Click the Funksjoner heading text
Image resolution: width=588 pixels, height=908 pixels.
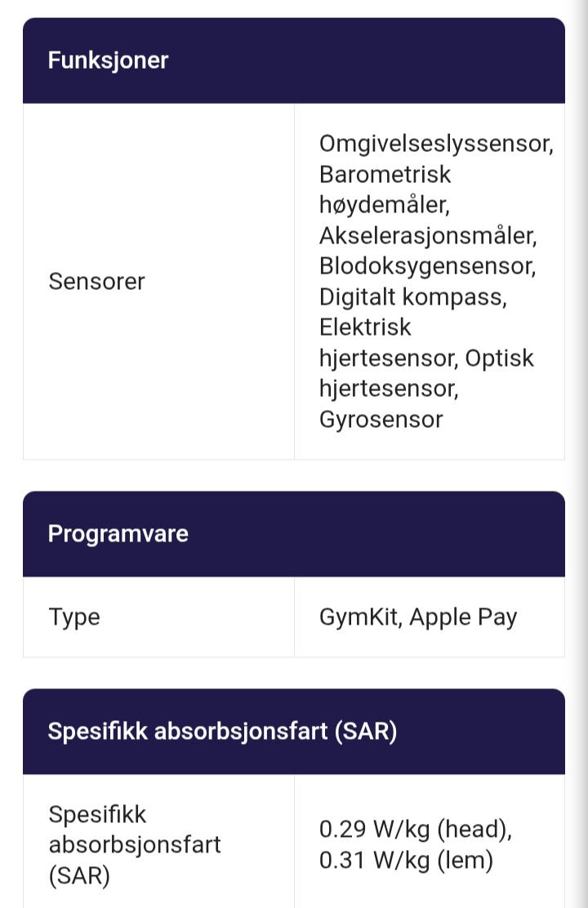108,60
